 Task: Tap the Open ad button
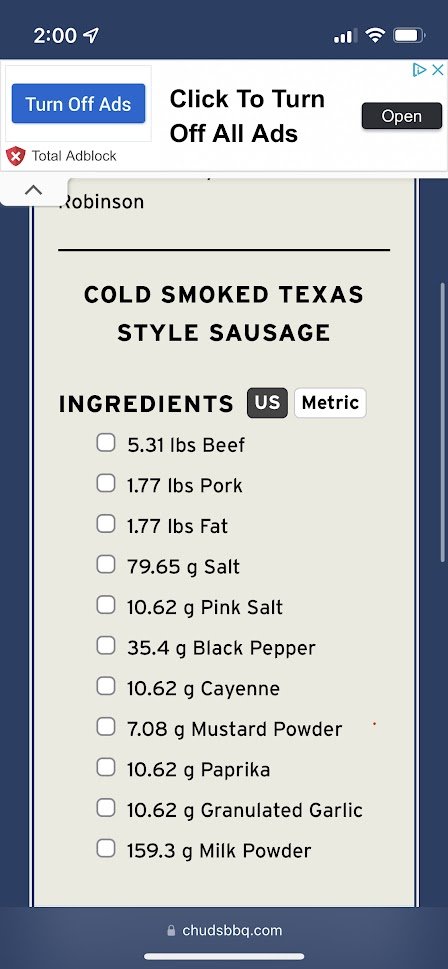click(x=402, y=116)
